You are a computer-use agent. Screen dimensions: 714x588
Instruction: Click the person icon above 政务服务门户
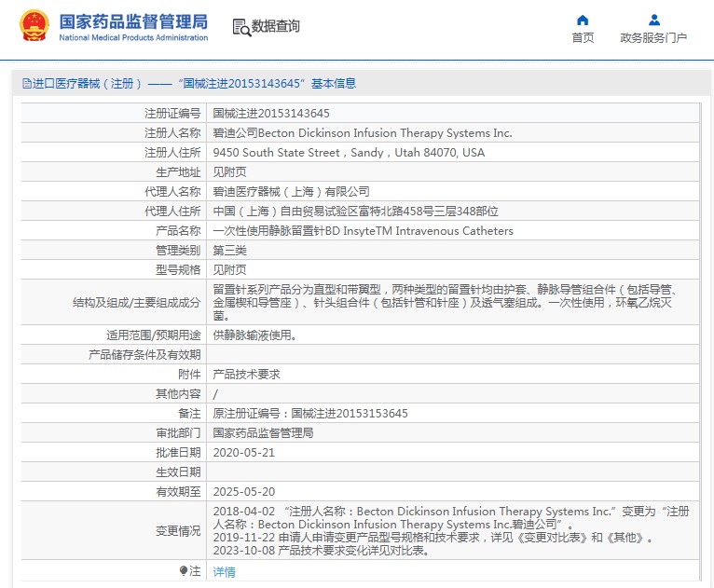coord(653,20)
